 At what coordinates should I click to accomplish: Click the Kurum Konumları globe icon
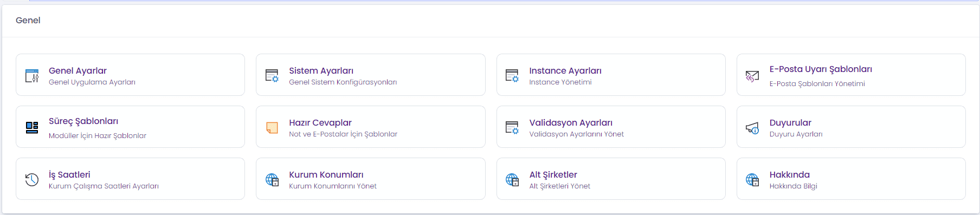pyautogui.click(x=272, y=180)
